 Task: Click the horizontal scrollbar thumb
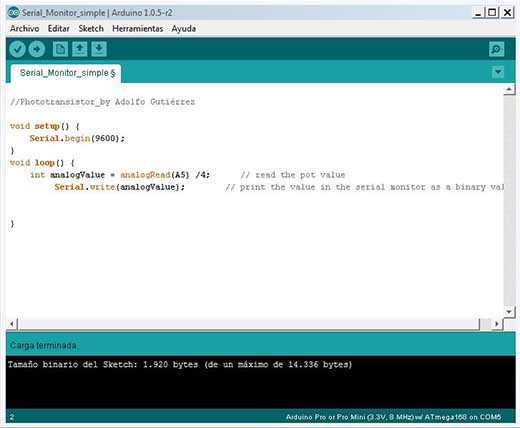[x=248, y=324]
